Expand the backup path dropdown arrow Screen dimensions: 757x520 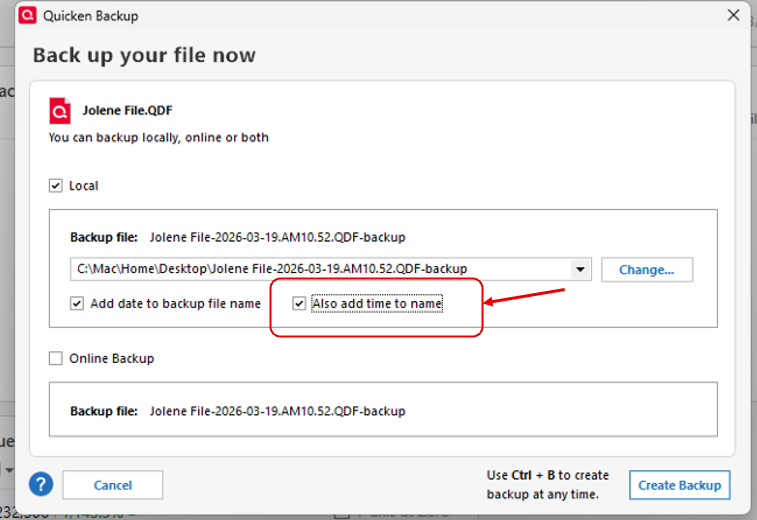pos(580,269)
